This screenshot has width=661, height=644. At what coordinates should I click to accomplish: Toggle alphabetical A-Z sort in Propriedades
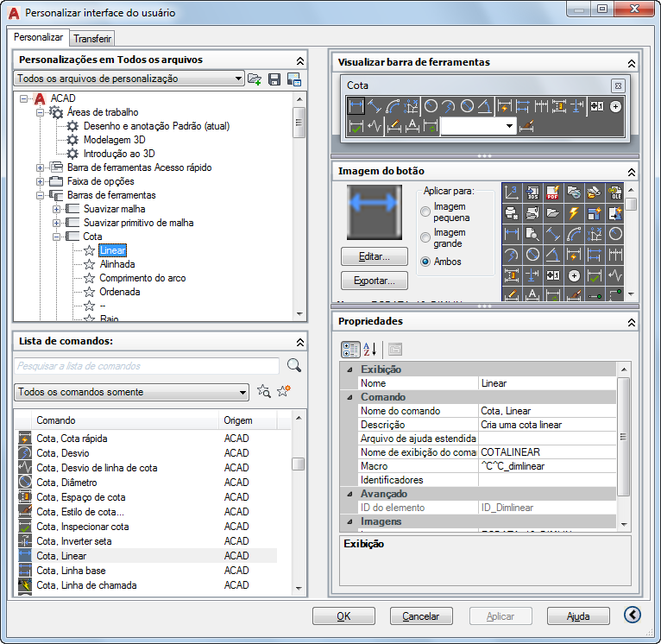tap(369, 350)
